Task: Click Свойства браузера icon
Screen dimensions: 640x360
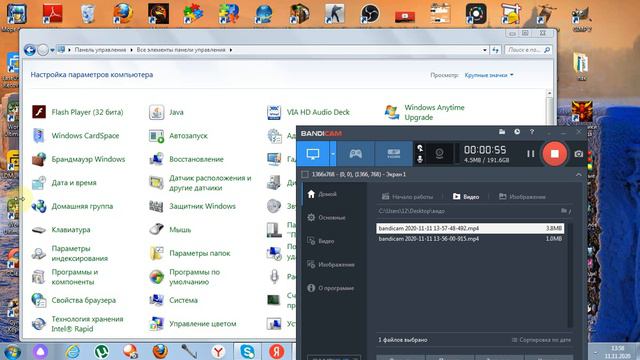Action: [x=39, y=300]
